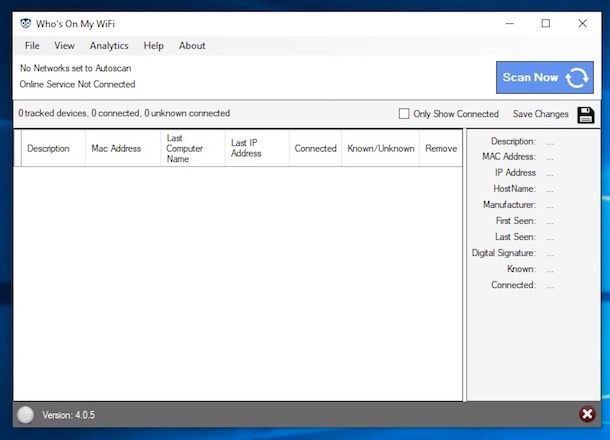Image resolution: width=610 pixels, height=440 pixels.
Task: Open the File menu
Action: point(32,46)
